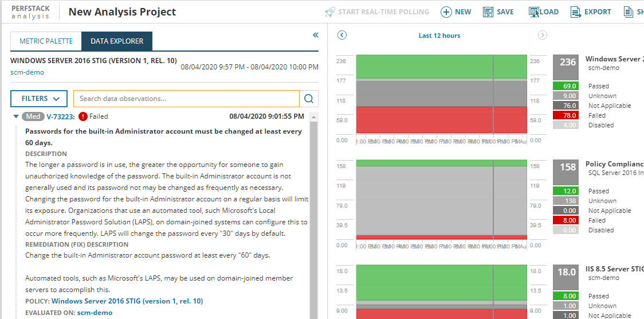Click the Passed 8.00 swatch for IIS
The height and width of the screenshot is (319, 644).
point(566,296)
